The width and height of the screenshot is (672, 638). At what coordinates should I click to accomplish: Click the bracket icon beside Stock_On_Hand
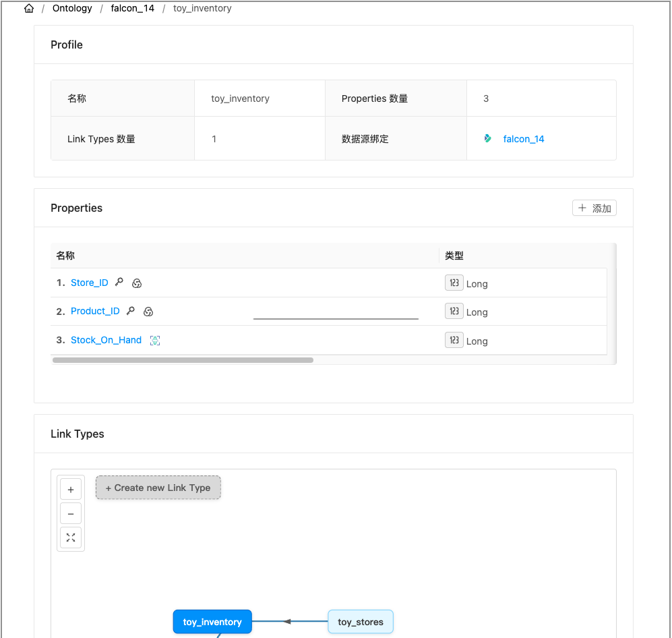155,341
